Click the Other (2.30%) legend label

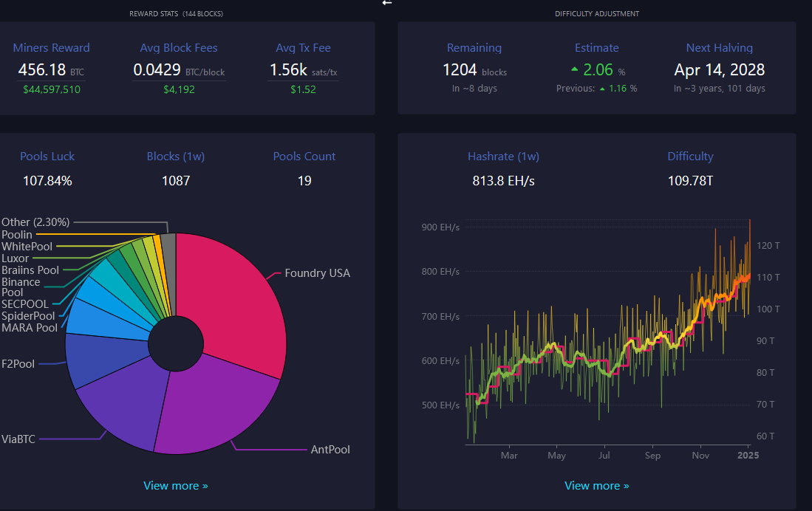coord(36,222)
